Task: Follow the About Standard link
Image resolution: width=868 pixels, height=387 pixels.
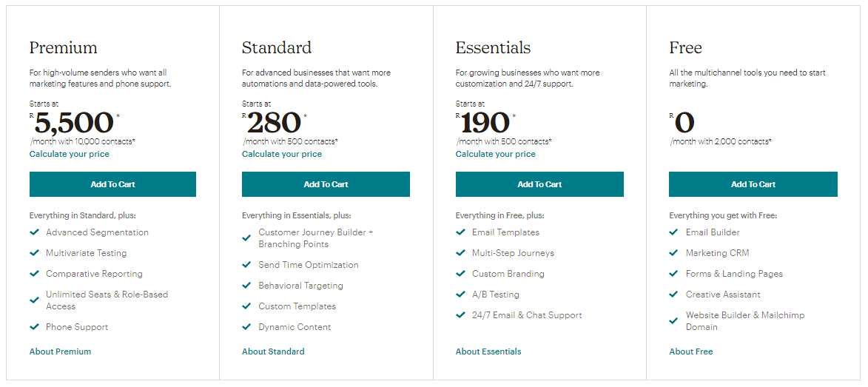Action: (273, 351)
